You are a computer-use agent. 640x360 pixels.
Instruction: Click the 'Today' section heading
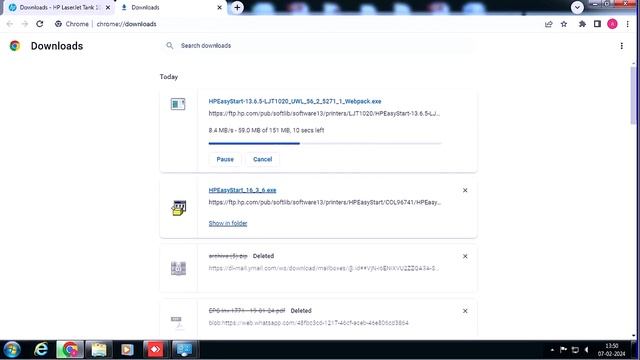tap(169, 77)
